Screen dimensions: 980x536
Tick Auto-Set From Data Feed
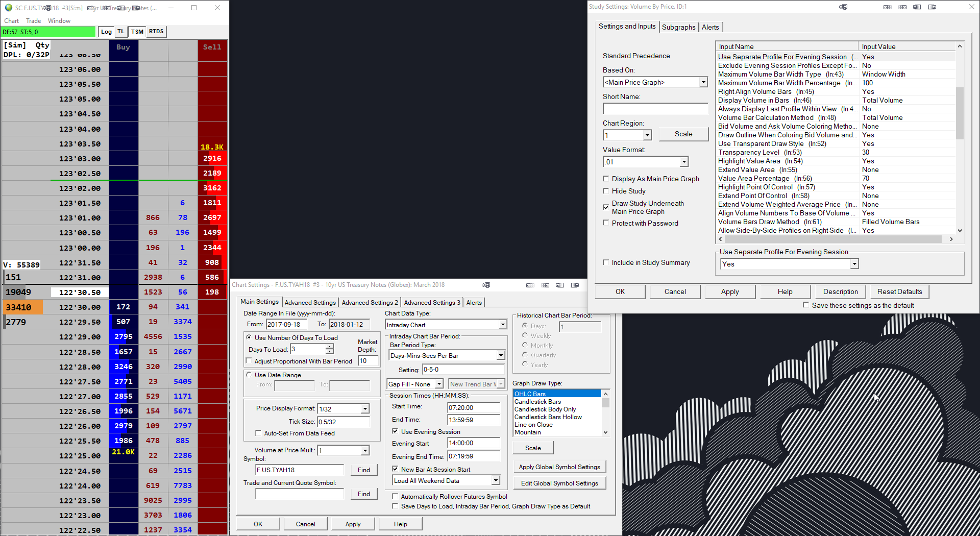tap(258, 433)
